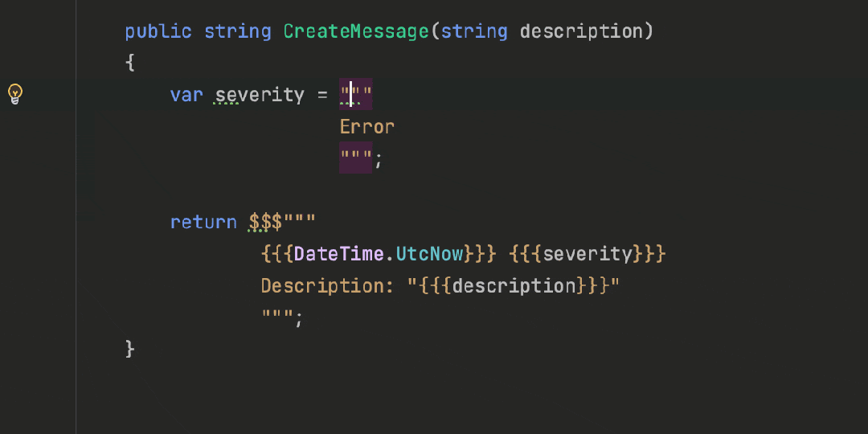Screen dimensions: 868x434
Task: Click 'DateTime' in the interpolation
Action: click(x=339, y=253)
